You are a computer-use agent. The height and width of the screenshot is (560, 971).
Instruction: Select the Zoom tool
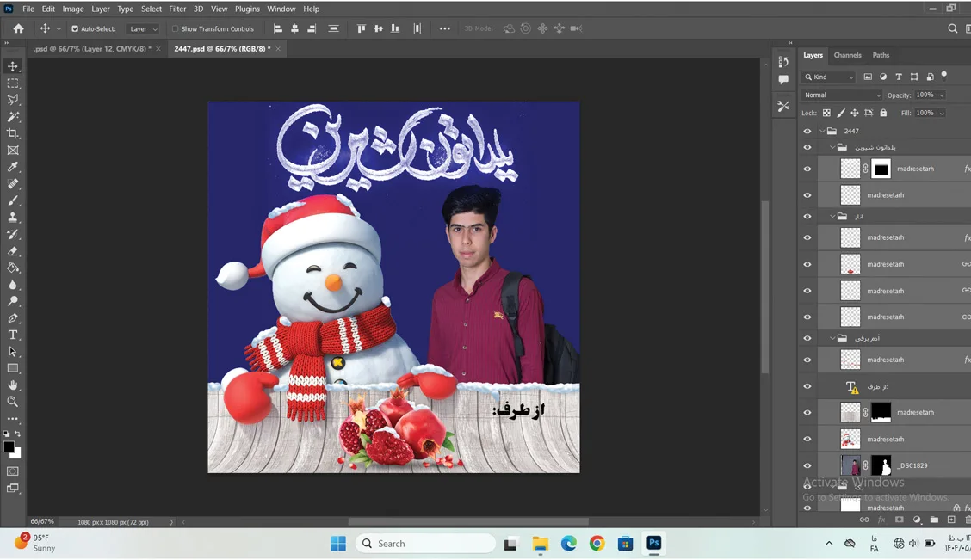(x=12, y=402)
